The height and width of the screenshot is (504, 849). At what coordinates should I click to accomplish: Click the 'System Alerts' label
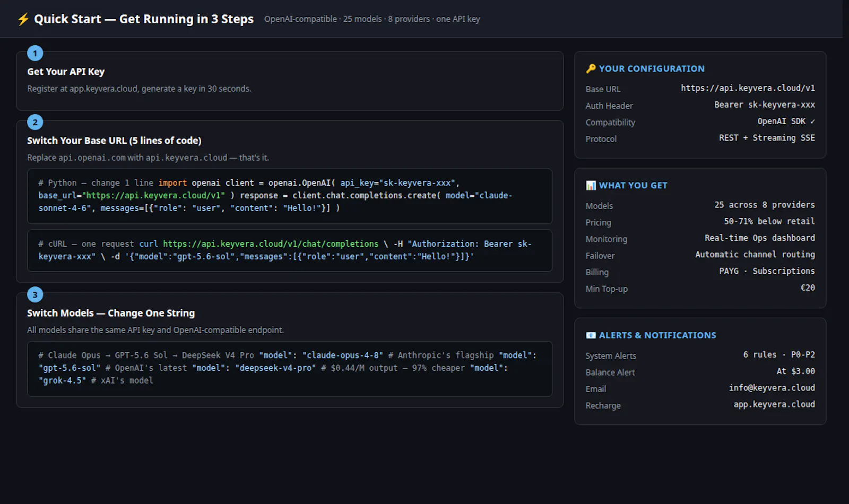tap(611, 356)
